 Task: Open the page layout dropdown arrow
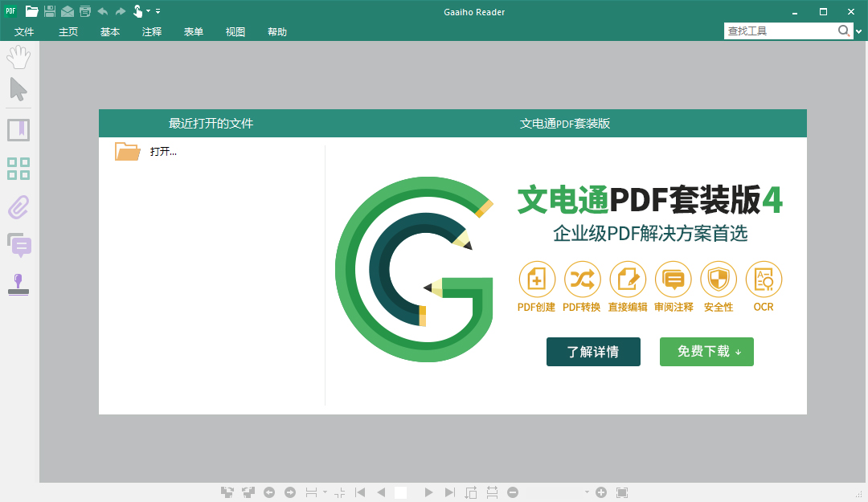tap(325, 492)
